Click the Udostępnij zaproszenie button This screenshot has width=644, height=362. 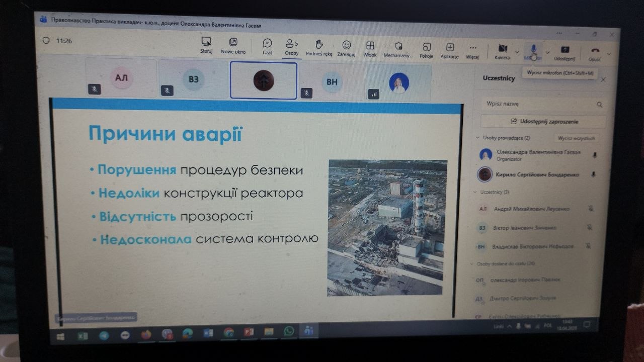click(543, 121)
